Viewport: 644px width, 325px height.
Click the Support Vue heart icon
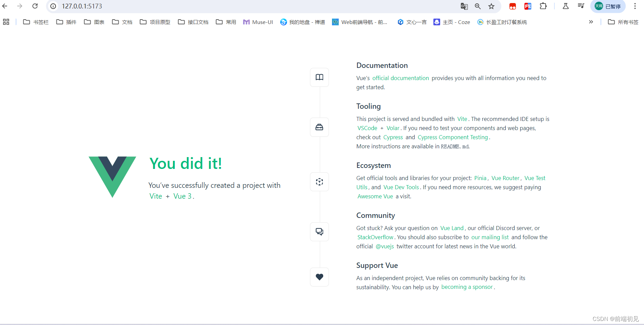(319, 277)
